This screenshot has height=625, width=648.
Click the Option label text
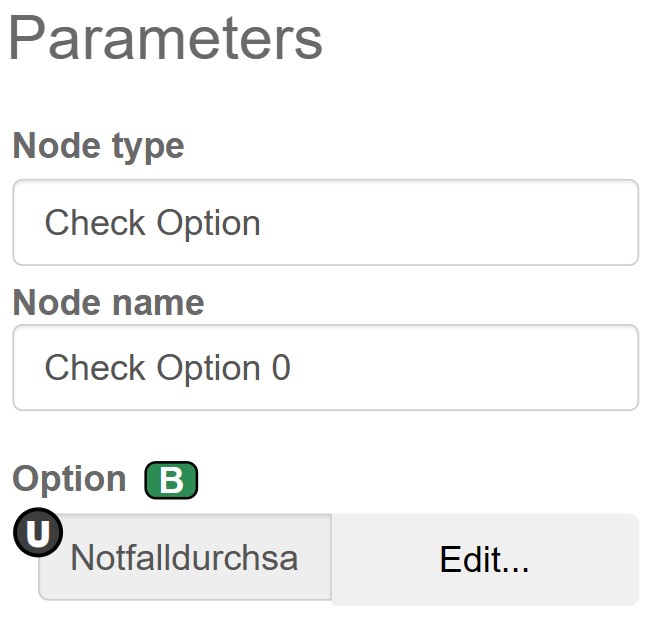[x=69, y=479]
